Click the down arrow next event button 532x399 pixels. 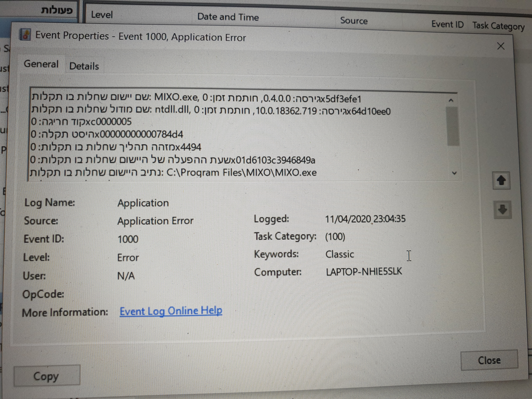point(502,210)
